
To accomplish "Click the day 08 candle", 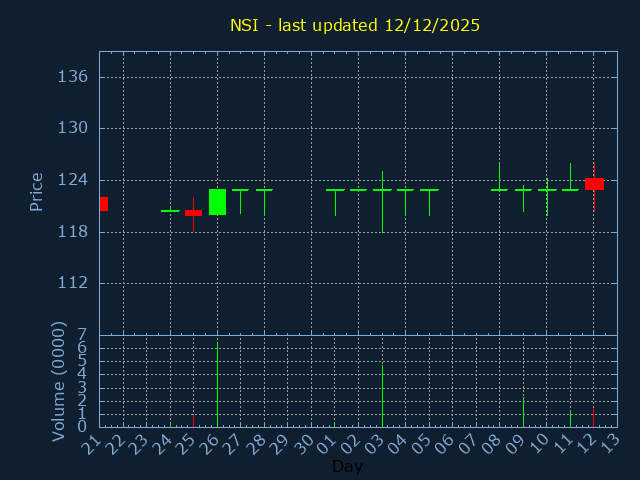I will [499, 189].
